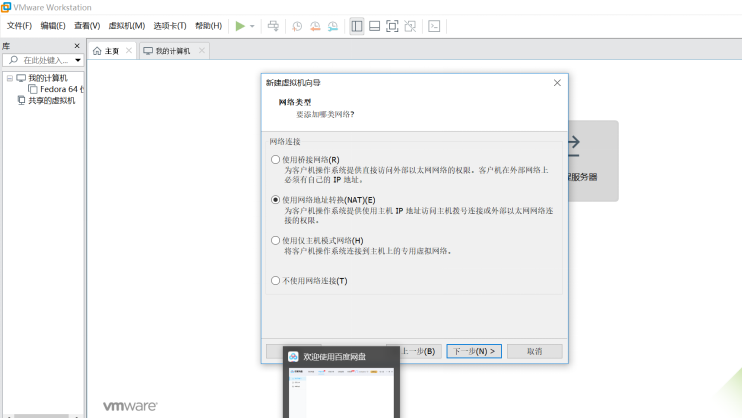
Task: Click the search magnifier icon in library
Action: 13,60
